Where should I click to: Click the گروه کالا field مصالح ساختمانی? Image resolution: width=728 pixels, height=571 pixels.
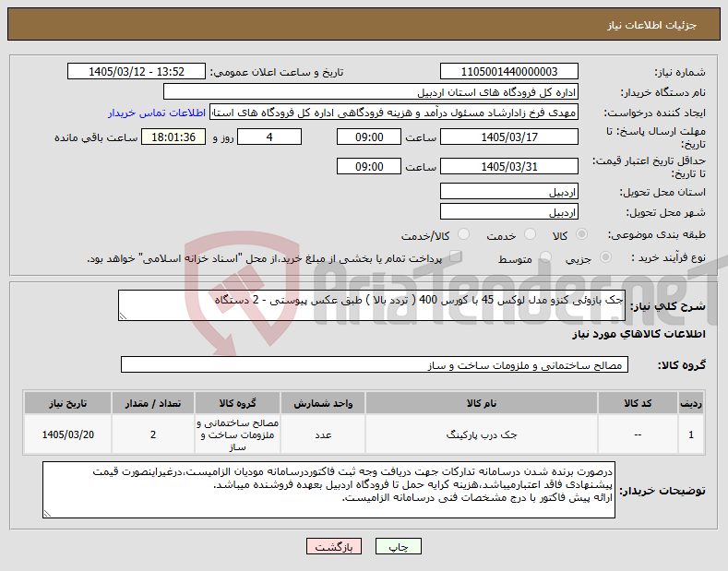tap(375, 365)
